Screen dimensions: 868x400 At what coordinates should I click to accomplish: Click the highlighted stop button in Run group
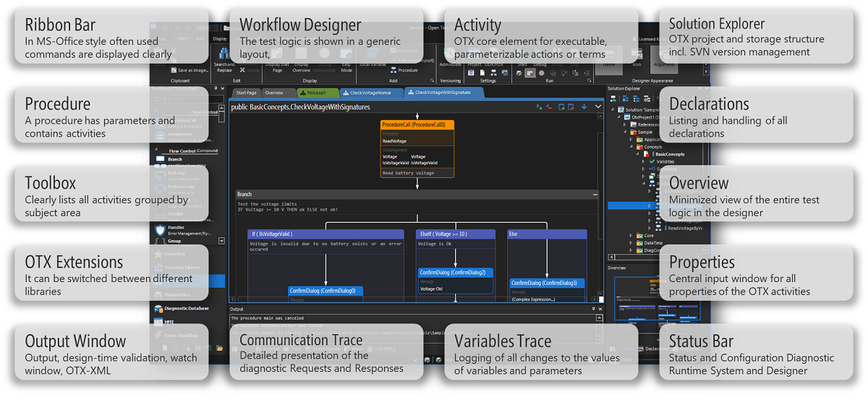point(530,72)
